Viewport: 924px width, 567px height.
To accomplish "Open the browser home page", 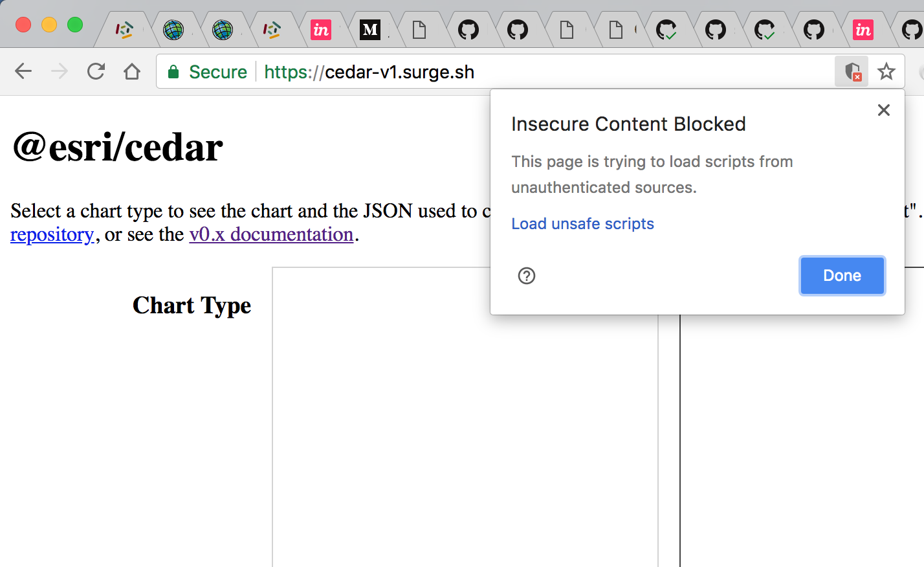I will [x=132, y=71].
